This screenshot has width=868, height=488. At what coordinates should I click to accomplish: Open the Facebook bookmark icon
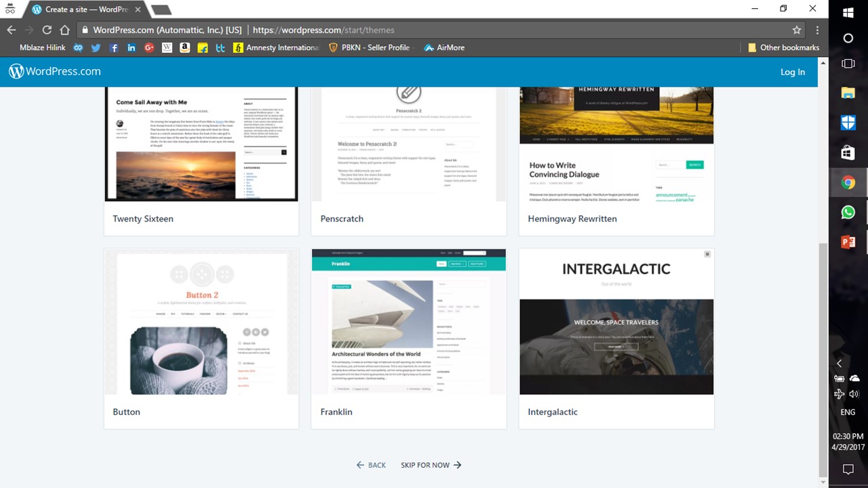tap(114, 48)
